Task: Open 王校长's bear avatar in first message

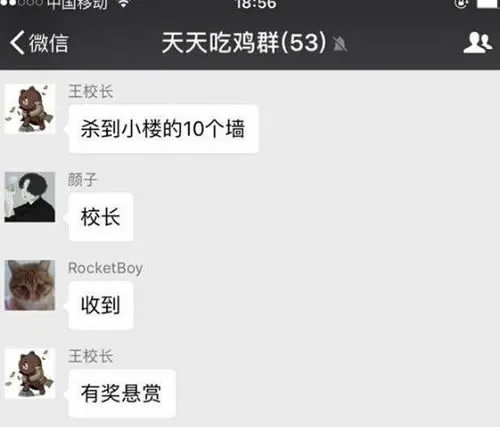Action: pyautogui.click(x=30, y=109)
